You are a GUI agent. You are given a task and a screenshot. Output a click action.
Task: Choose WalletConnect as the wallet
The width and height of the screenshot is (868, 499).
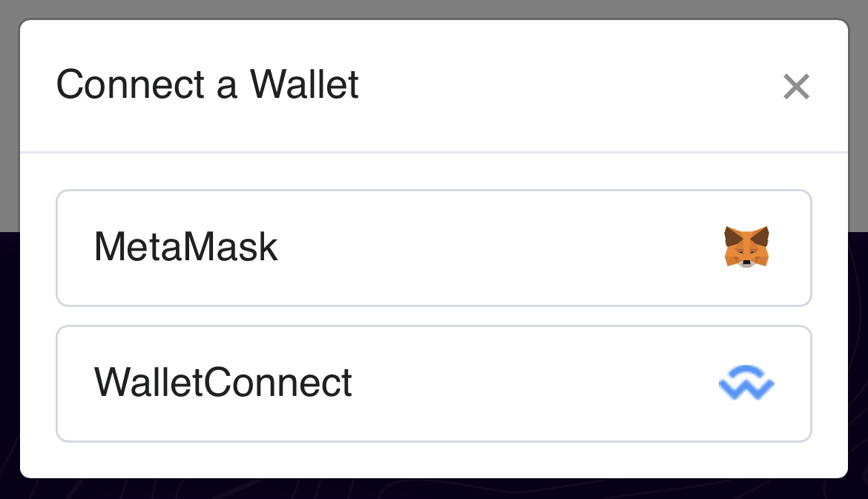click(433, 383)
